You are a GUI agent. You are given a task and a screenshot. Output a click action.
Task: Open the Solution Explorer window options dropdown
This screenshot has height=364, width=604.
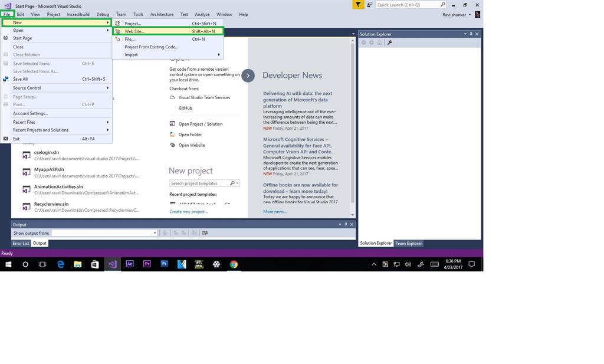(x=465, y=34)
